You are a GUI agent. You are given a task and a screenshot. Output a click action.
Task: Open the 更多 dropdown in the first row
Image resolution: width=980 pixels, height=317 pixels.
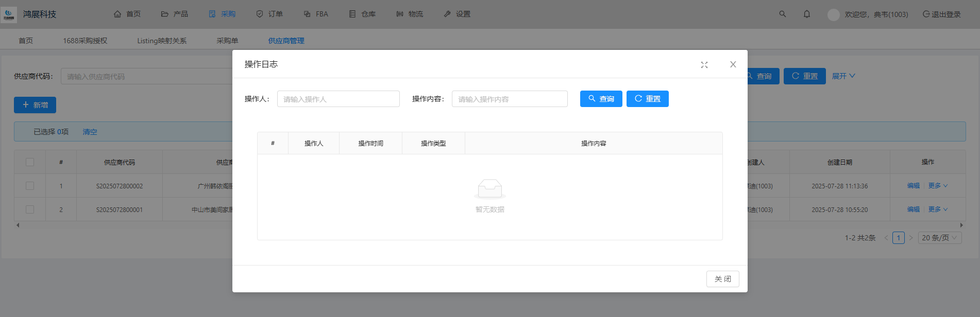coord(937,186)
